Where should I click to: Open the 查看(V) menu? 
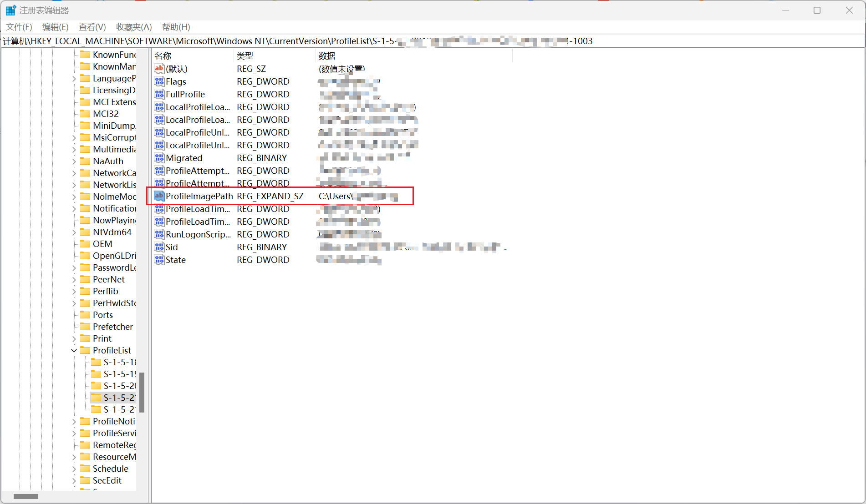click(92, 27)
